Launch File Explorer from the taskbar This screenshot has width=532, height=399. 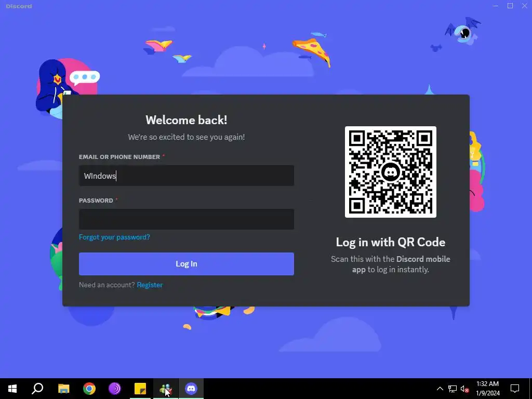tap(63, 389)
